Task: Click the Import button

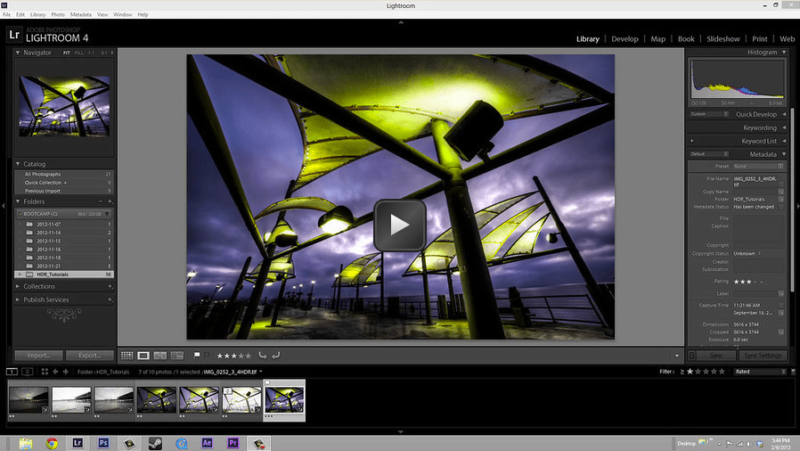Action: tap(38, 355)
